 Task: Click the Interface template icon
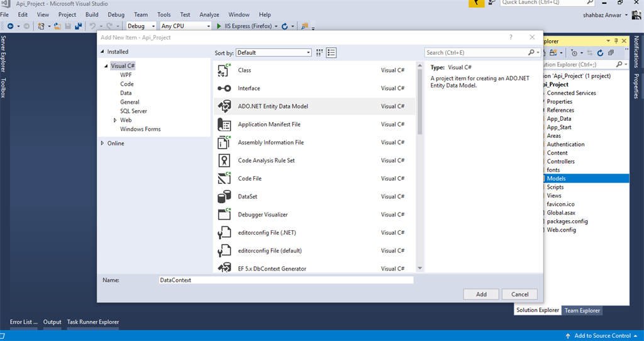pyautogui.click(x=225, y=89)
